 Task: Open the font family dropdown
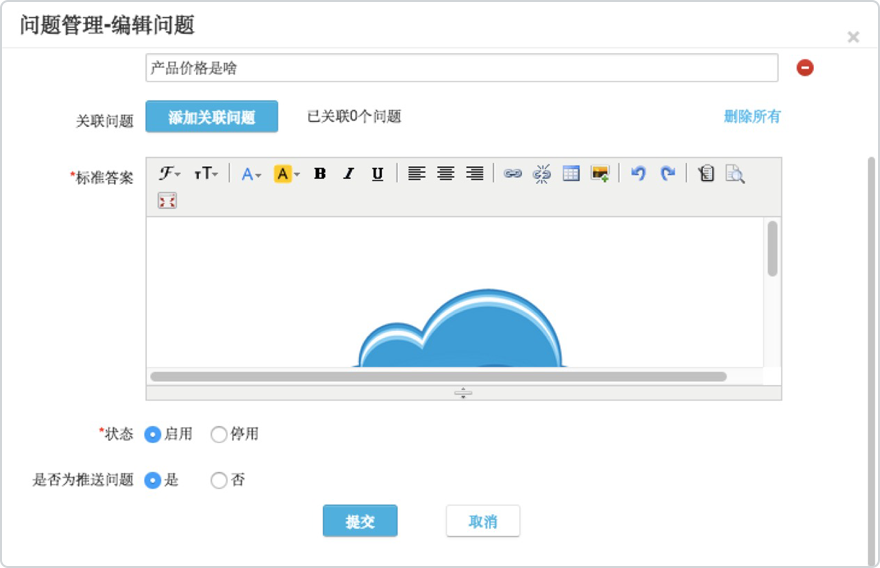pos(170,174)
